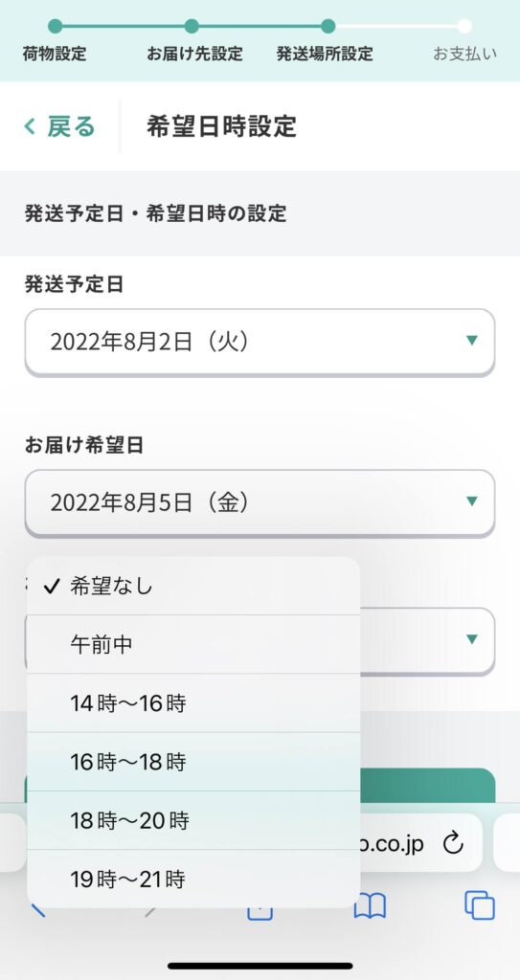Open the 発送予定日 date dropdown

(260, 342)
